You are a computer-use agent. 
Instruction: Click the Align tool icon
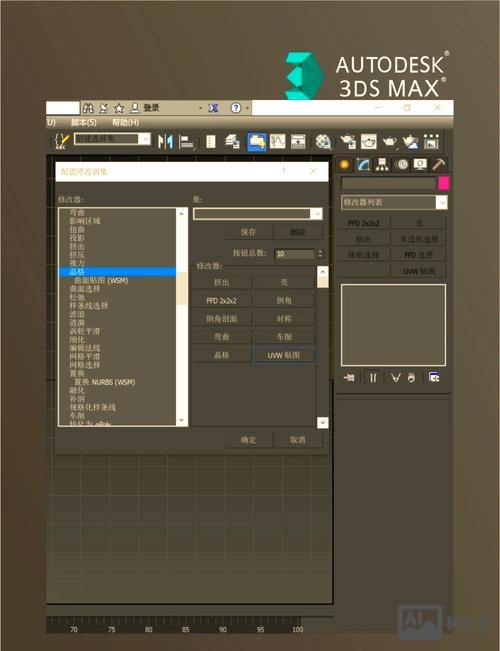(x=187, y=142)
